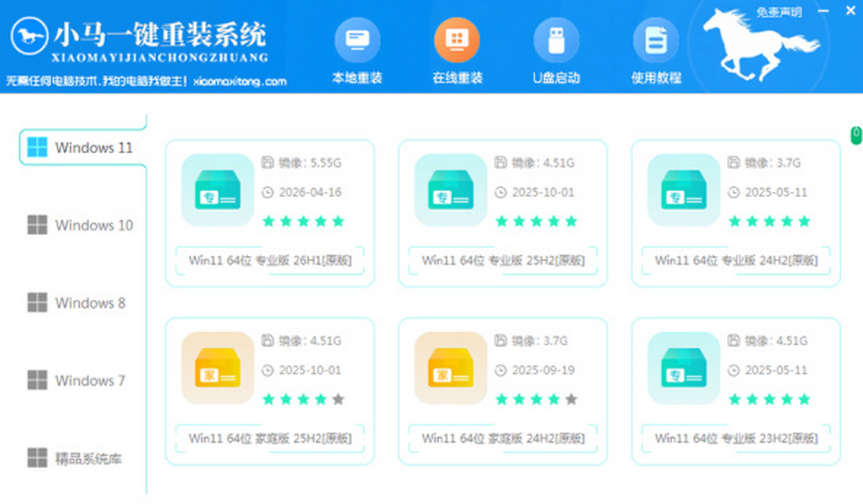Click the 镜像: 5.55G size text
The image size is (863, 504).
(310, 162)
